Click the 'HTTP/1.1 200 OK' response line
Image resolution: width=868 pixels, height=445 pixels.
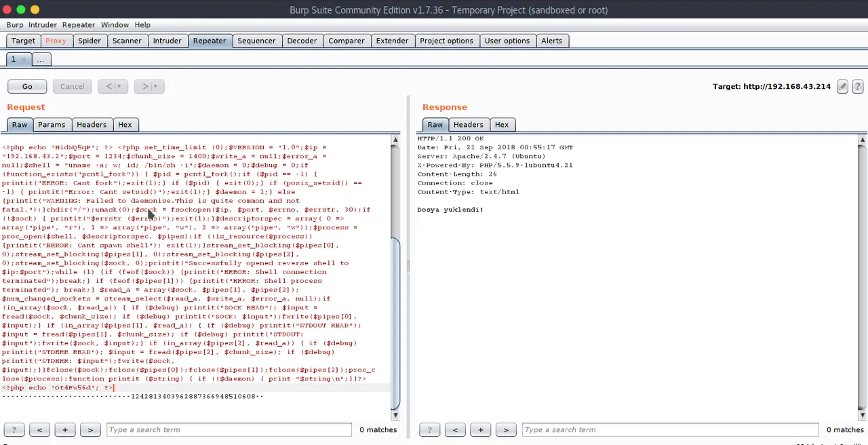click(450, 138)
